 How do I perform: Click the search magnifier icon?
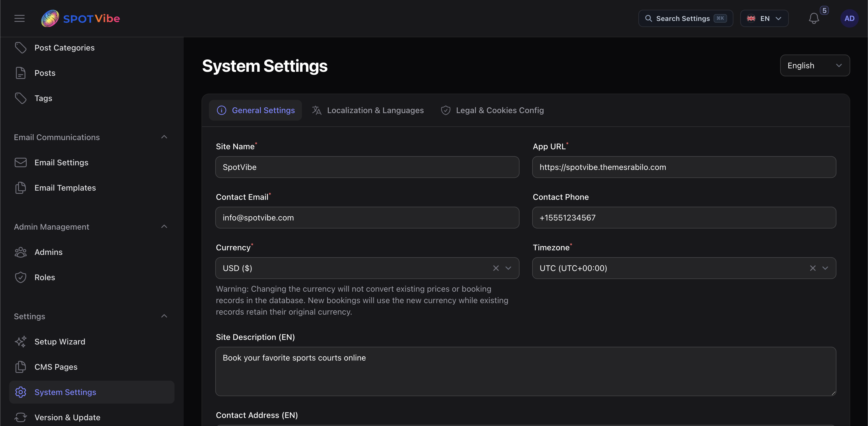648,18
